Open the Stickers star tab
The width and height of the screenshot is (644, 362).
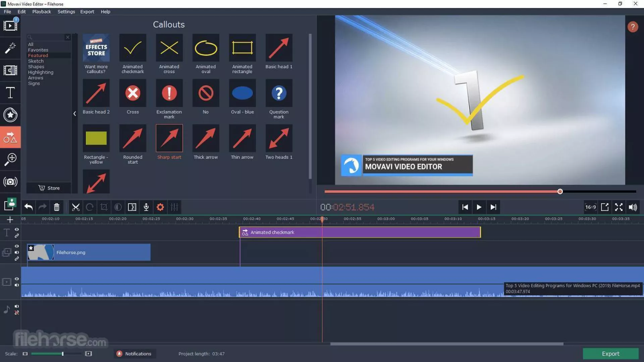10,115
